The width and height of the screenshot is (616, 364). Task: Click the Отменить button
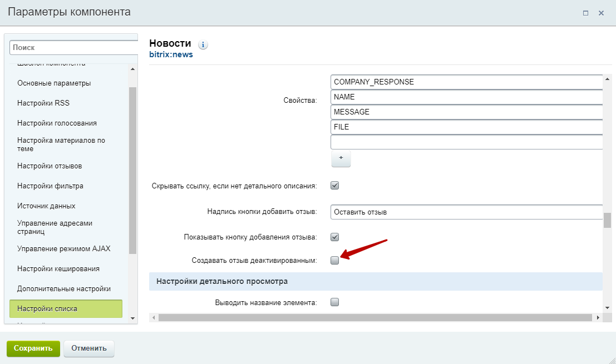coord(89,348)
